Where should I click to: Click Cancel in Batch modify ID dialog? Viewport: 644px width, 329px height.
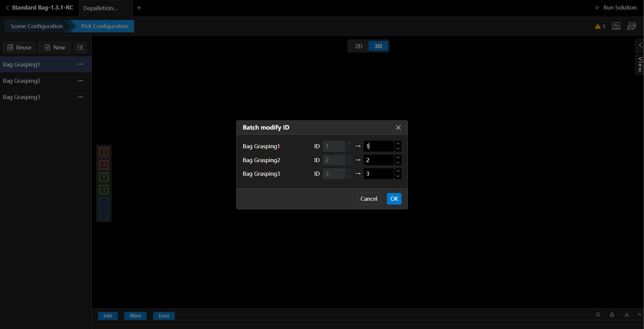tap(368, 199)
